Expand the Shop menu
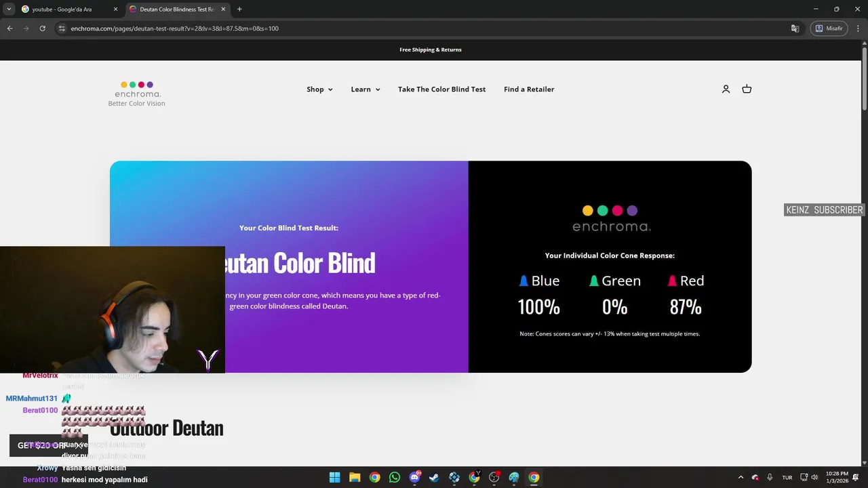 coord(319,89)
